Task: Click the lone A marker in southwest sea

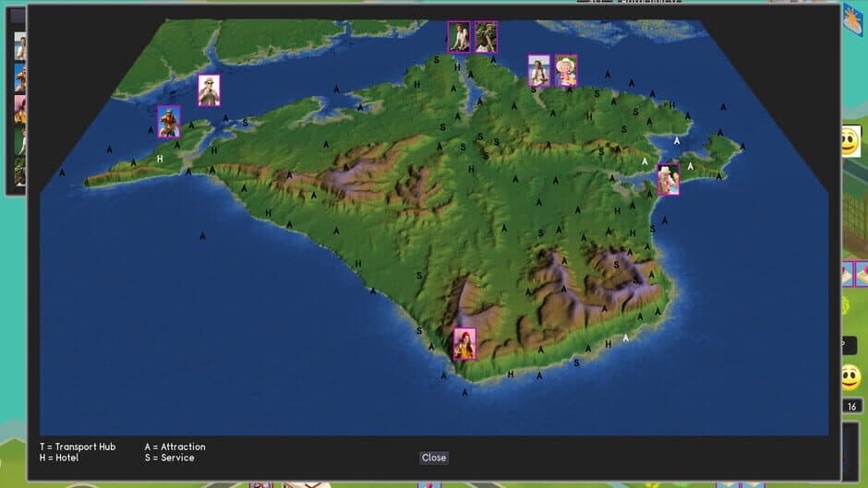Action: tap(202, 236)
